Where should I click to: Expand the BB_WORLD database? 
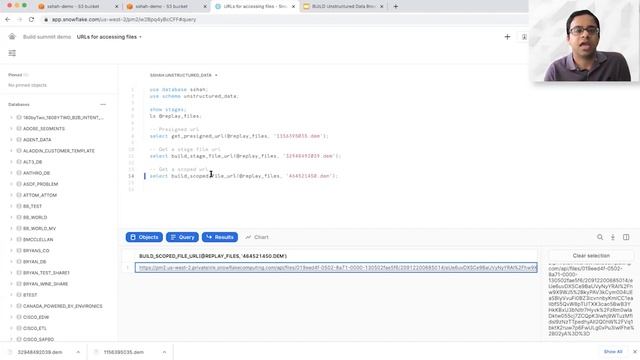point(11,217)
